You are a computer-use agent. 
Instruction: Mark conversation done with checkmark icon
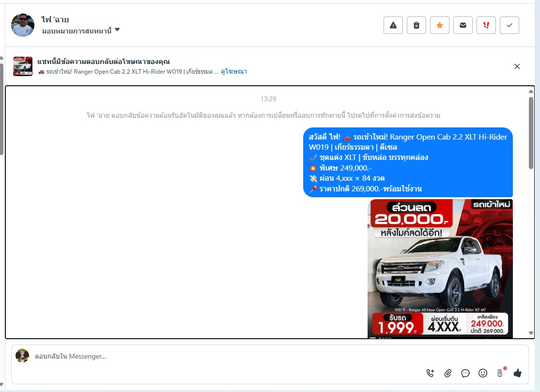point(509,25)
